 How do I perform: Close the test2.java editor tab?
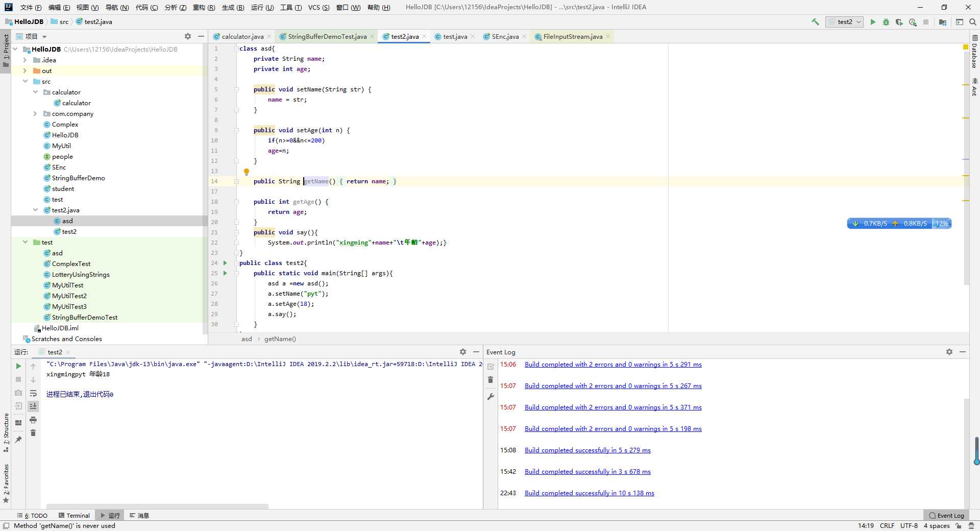pyautogui.click(x=424, y=36)
